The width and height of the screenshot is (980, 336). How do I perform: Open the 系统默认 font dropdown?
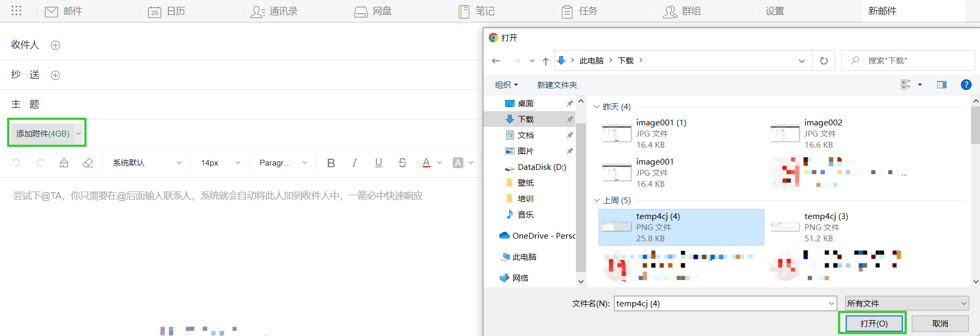point(147,163)
